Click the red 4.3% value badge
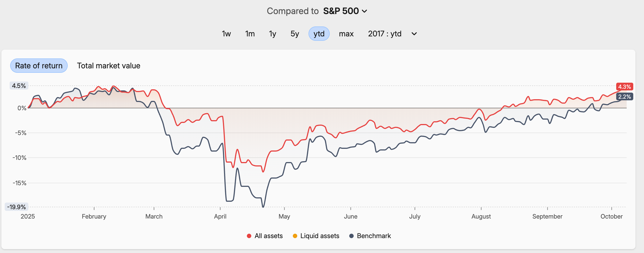The width and height of the screenshot is (644, 253). 624,87
